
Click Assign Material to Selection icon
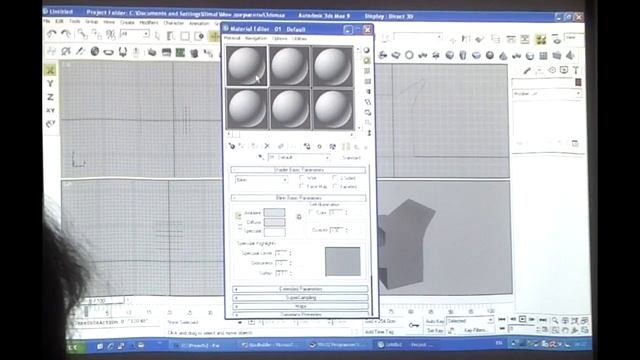tap(254, 146)
